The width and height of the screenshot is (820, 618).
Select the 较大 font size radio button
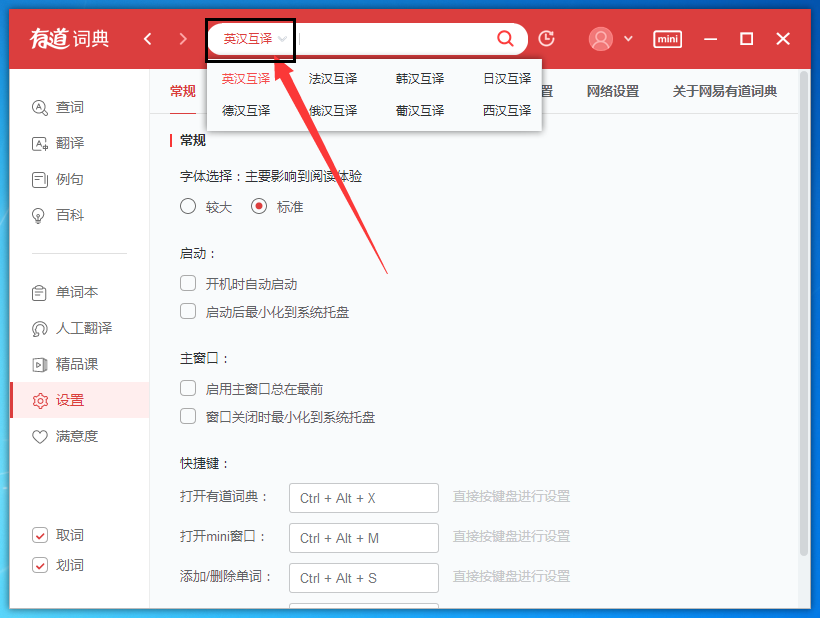point(188,207)
